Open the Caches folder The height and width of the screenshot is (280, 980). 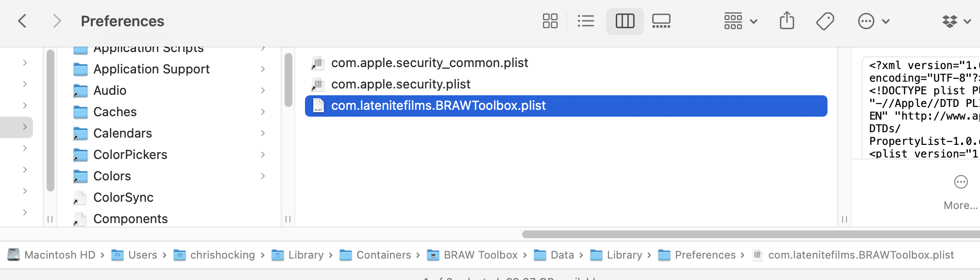pyautogui.click(x=115, y=112)
